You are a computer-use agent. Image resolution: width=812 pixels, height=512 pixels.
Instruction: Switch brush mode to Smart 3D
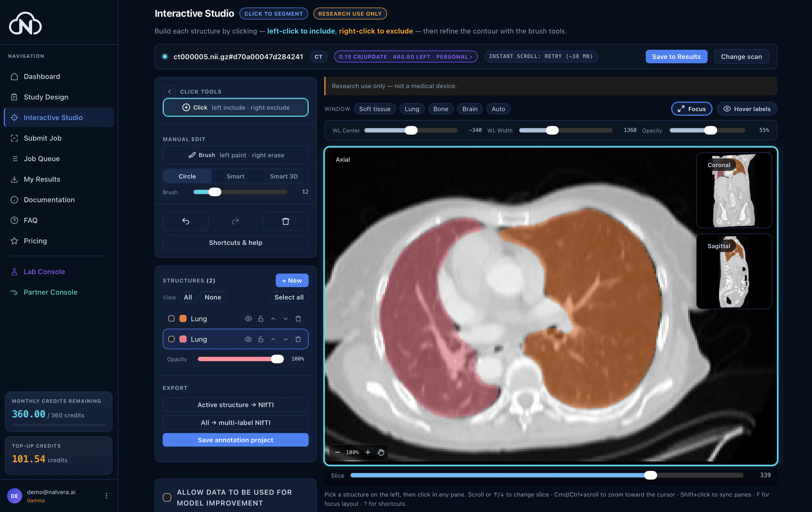(284, 176)
